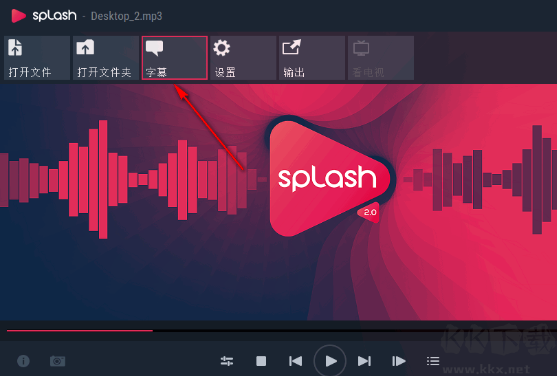
Task: Open the 打开文件 (open file) button
Action: pyautogui.click(x=37, y=58)
